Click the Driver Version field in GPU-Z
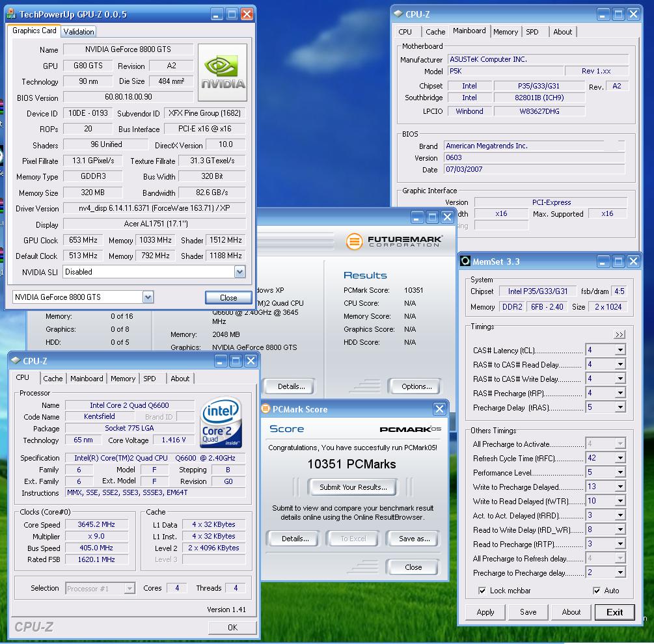Screen dimensions: 654x644 (154, 208)
